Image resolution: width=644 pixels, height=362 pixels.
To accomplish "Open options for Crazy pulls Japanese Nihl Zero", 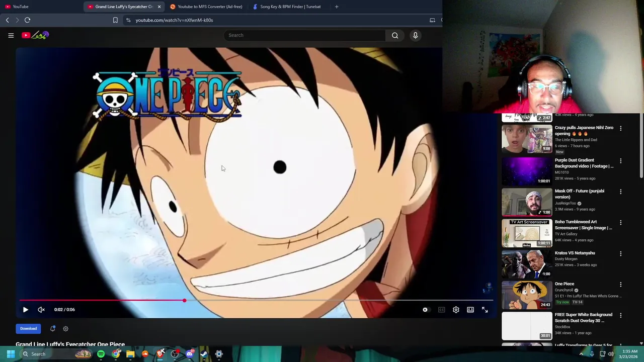I will pyautogui.click(x=620, y=129).
